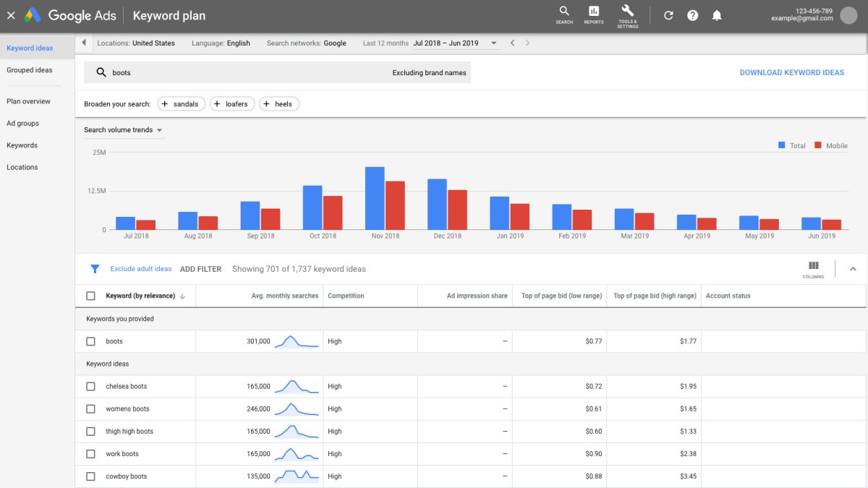Click trend sparkline for chelsea boots
The image size is (868, 488).
click(297, 386)
